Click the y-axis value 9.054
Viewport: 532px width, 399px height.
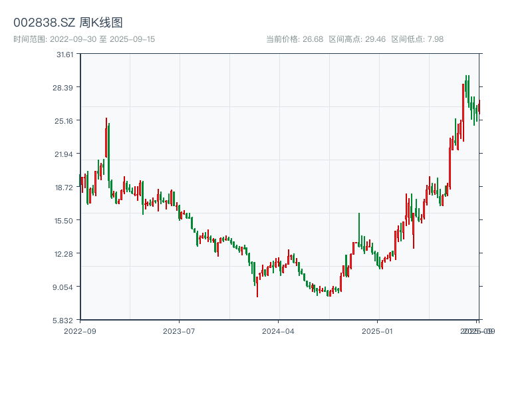pos(63,287)
